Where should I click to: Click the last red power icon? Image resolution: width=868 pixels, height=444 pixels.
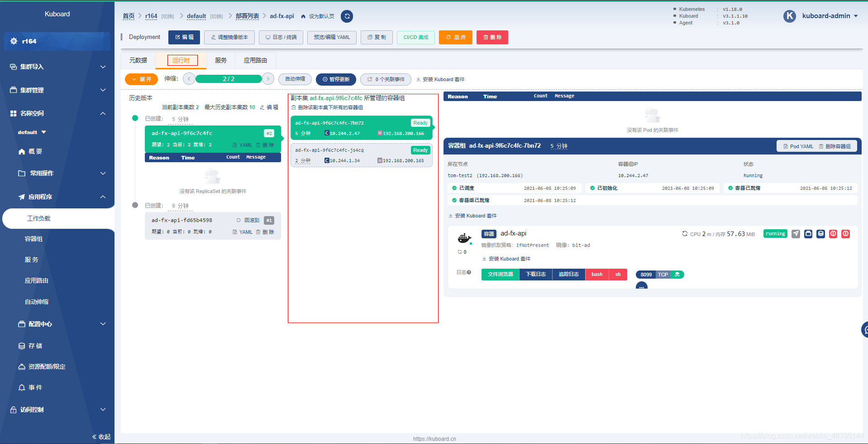pyautogui.click(x=845, y=234)
